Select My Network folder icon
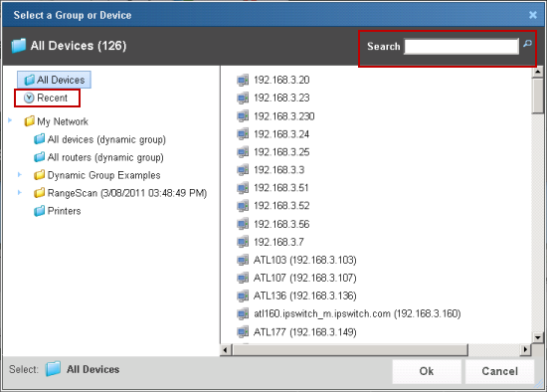Image resolution: width=547 pixels, height=392 pixels. click(x=29, y=121)
